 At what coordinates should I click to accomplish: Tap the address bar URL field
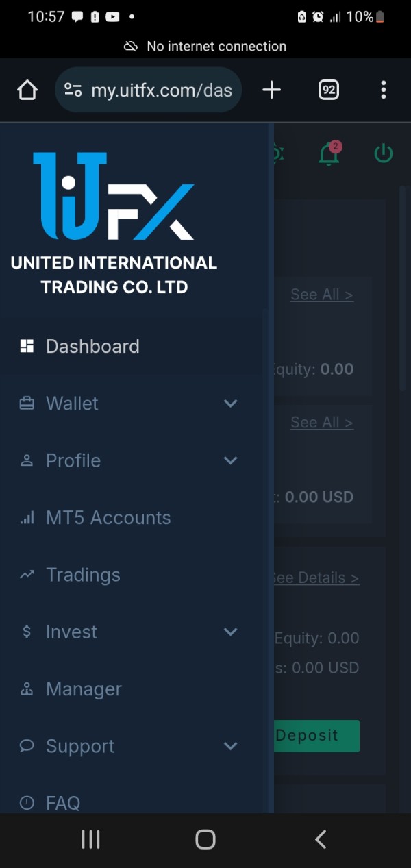point(162,90)
